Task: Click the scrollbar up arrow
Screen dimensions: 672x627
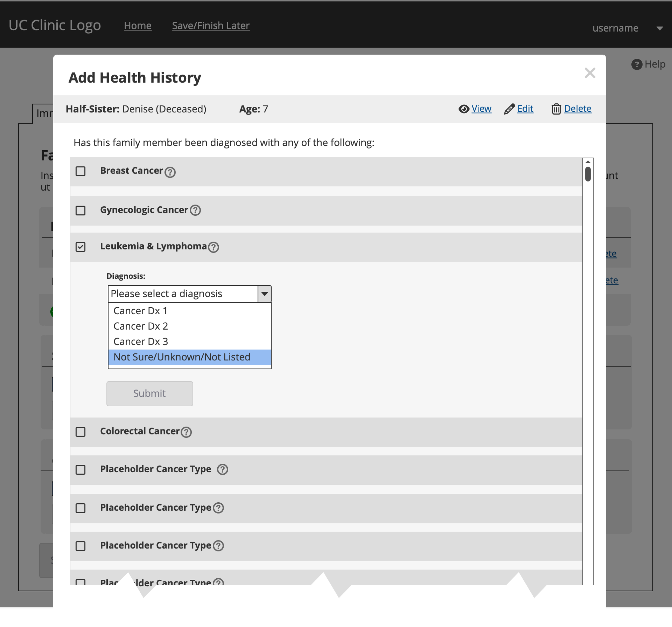Action: (588, 162)
